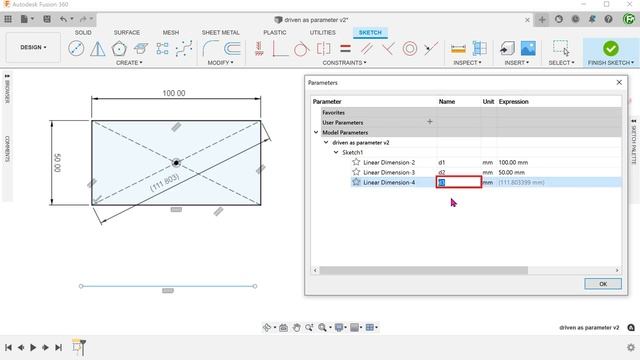Viewport: 640px width, 360px height.
Task: Select the triangle mirror tool icon
Action: pos(98,49)
